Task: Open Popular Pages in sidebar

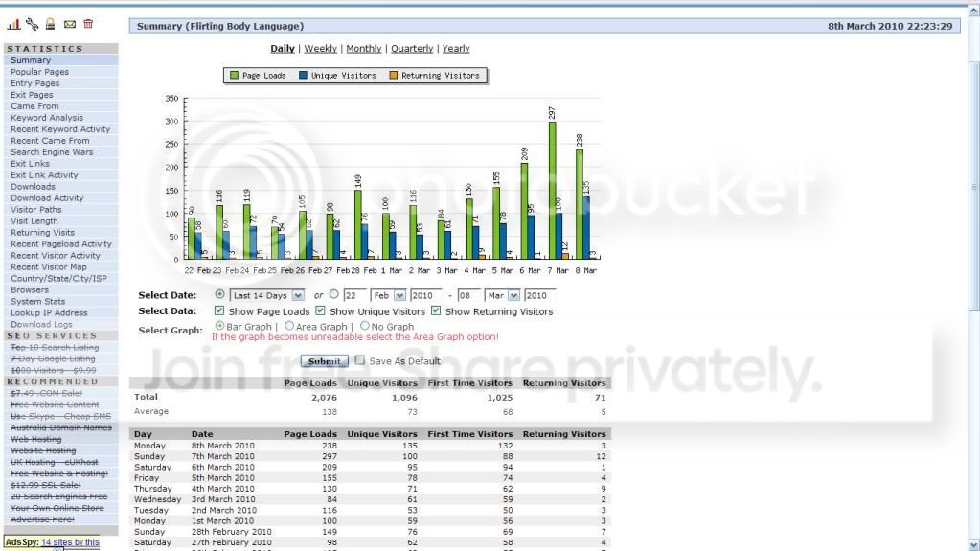Action: pyautogui.click(x=39, y=72)
